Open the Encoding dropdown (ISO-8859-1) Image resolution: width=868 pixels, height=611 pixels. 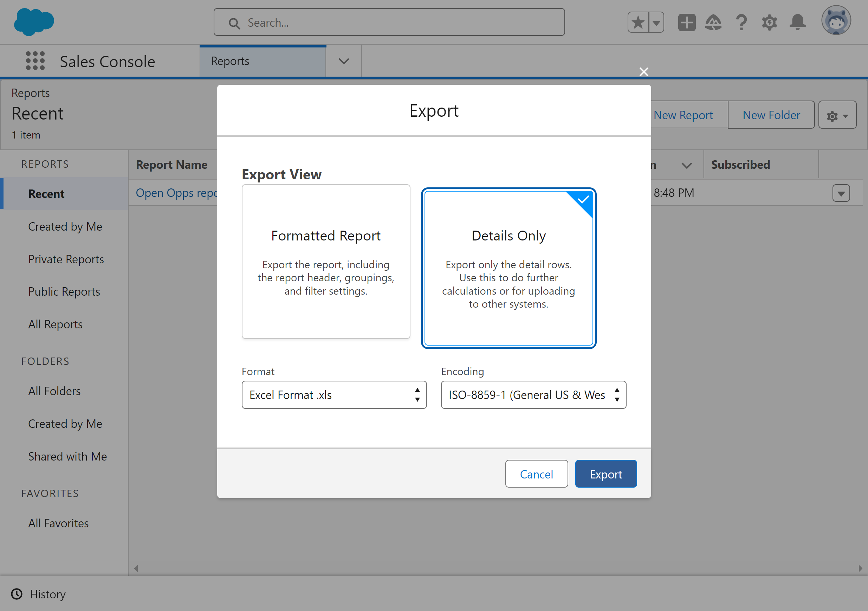coord(533,395)
